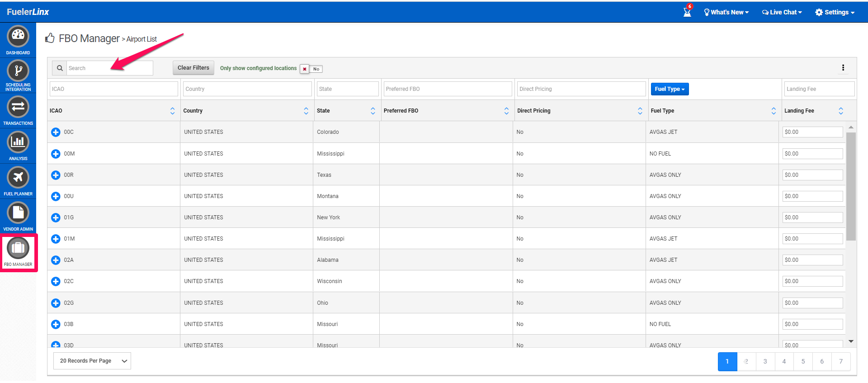Open the Vendor Admin document icon

coord(18,213)
